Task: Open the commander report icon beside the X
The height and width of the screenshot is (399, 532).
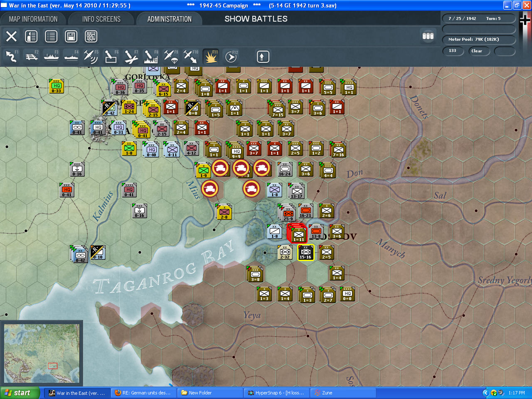Action: [x=31, y=36]
